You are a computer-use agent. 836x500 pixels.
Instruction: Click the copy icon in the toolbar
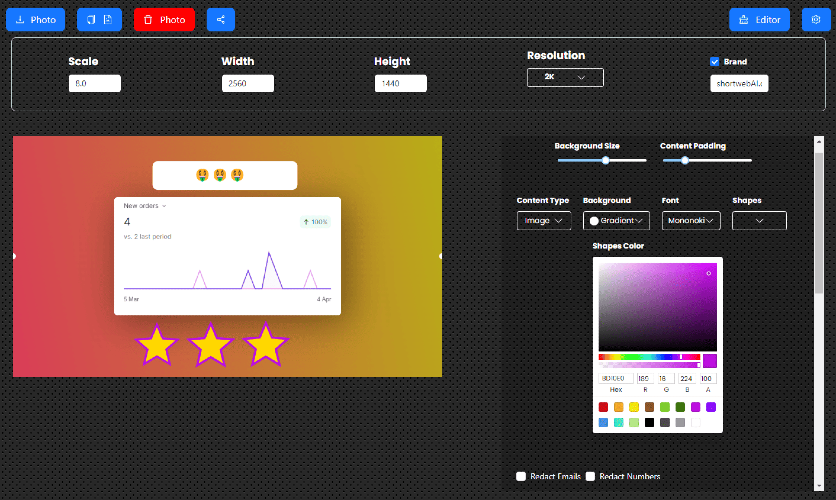click(x=91, y=20)
